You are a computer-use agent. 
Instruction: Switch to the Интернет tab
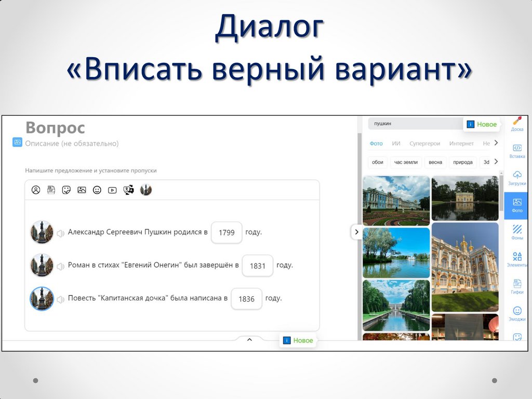[461, 143]
